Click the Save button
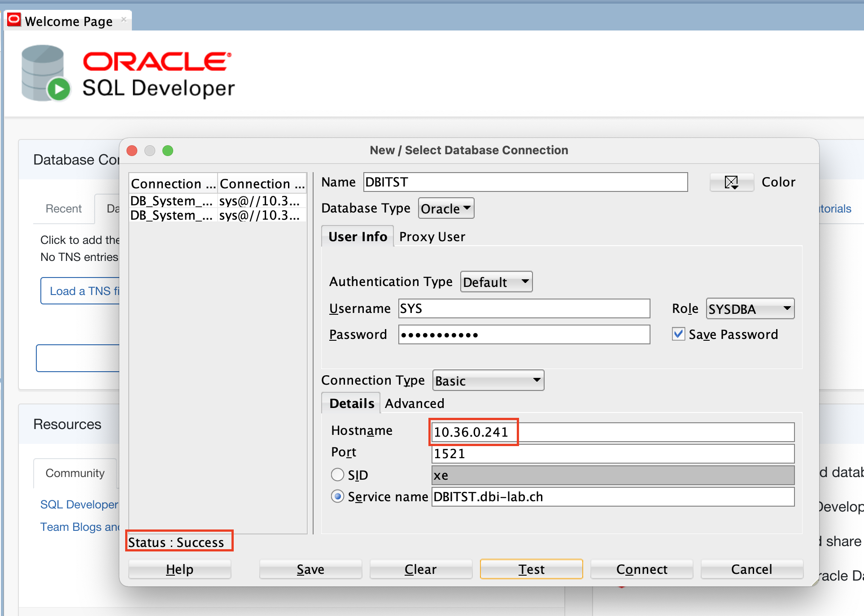 coord(310,569)
